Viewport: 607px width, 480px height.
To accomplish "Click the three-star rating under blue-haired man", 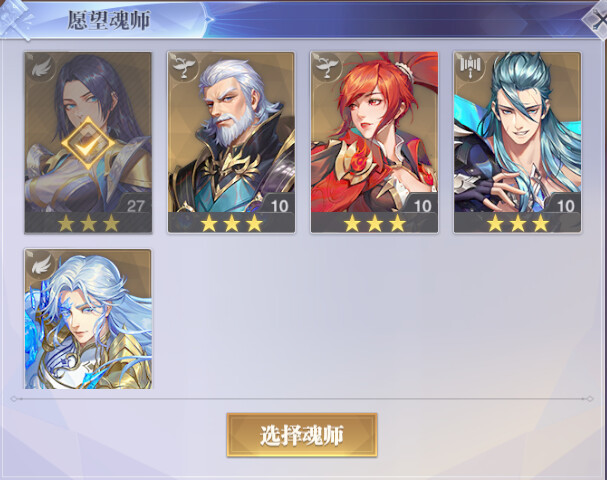I will coord(518,223).
